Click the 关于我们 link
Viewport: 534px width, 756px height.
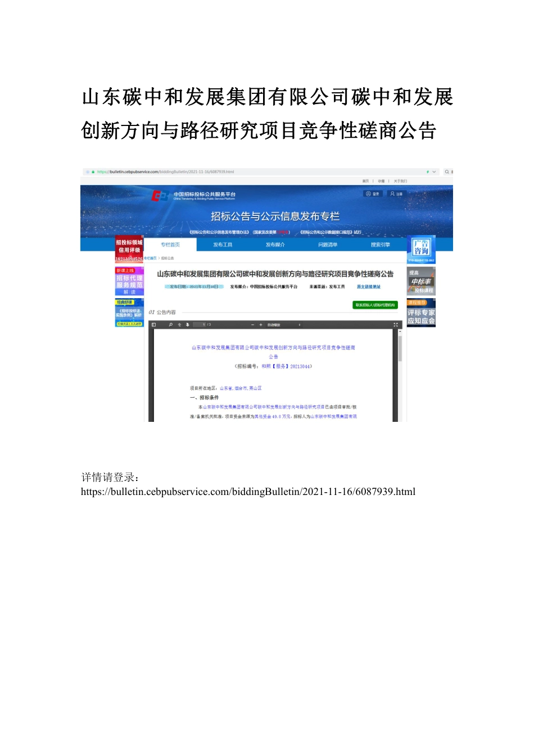(x=400, y=181)
